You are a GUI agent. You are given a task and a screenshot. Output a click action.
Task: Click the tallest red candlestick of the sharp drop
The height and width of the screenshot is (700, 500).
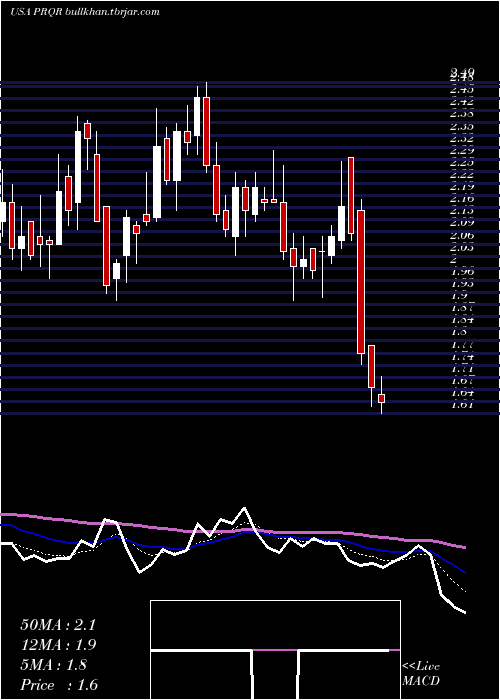click(361, 282)
